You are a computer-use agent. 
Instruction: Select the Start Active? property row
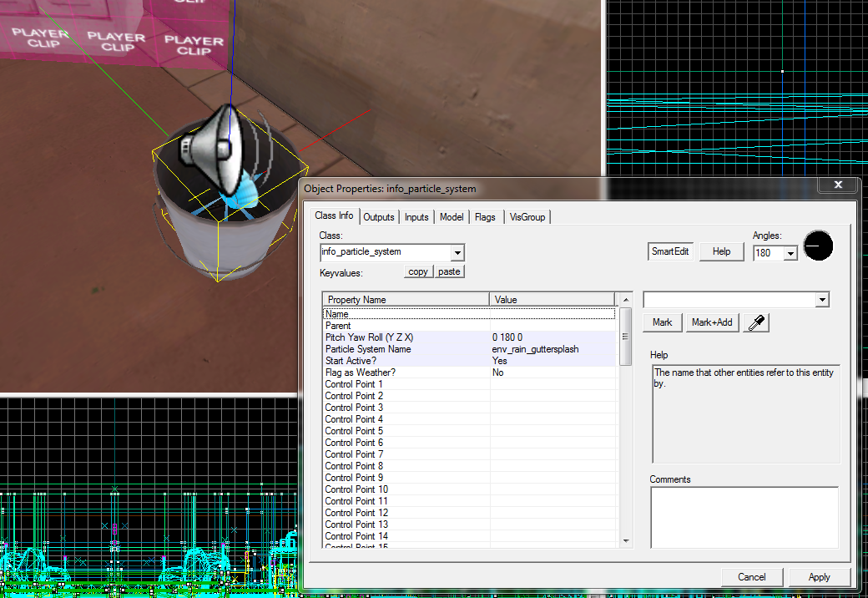pos(469,361)
